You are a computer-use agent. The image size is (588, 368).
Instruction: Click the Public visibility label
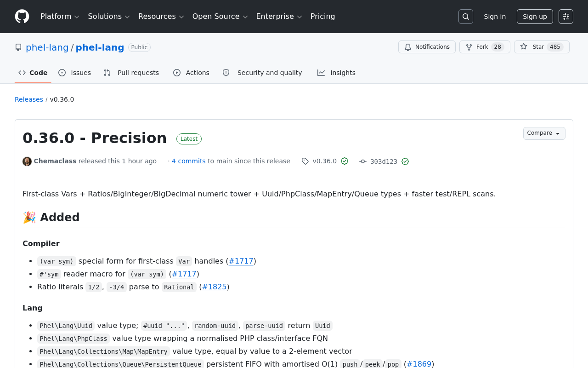click(139, 47)
